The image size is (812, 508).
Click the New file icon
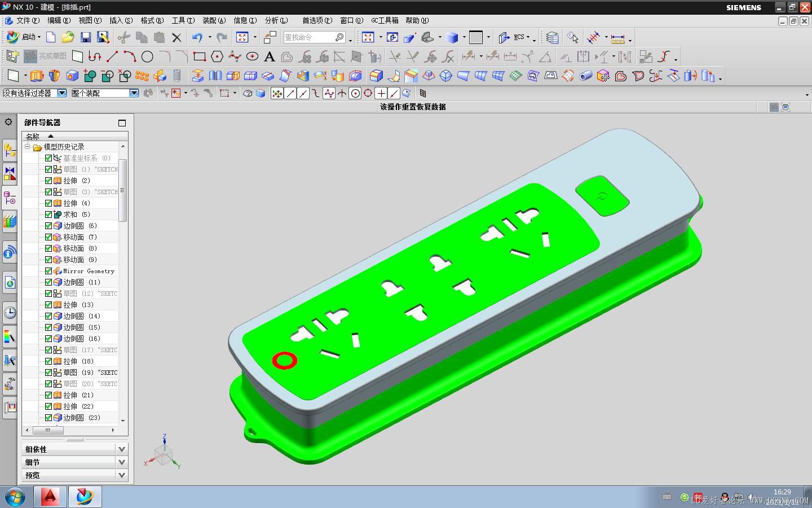51,37
